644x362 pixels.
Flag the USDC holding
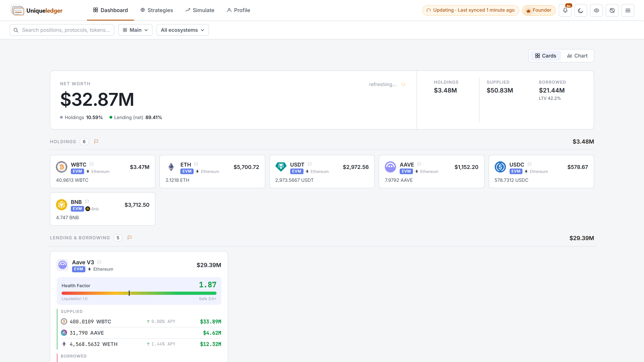pyautogui.click(x=529, y=164)
